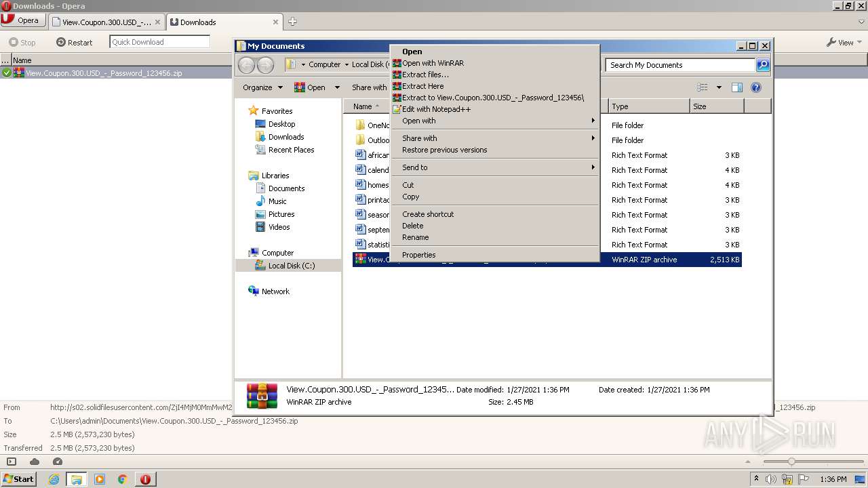Image resolution: width=868 pixels, height=488 pixels.
Task: Sort by the Size column header
Action: [717, 106]
